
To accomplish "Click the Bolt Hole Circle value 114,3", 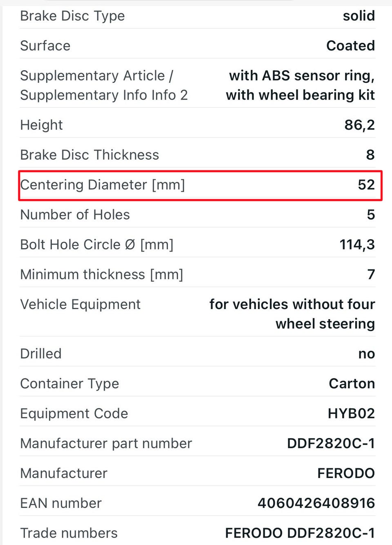I will point(357,245).
